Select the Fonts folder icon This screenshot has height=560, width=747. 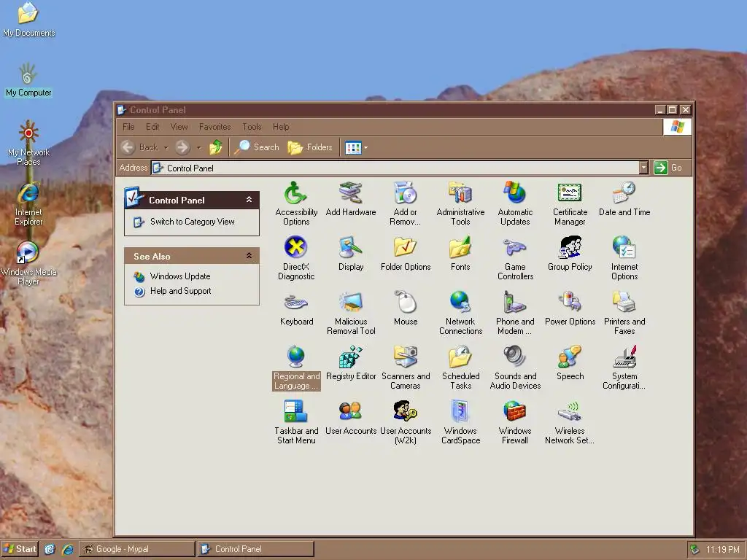click(x=460, y=253)
